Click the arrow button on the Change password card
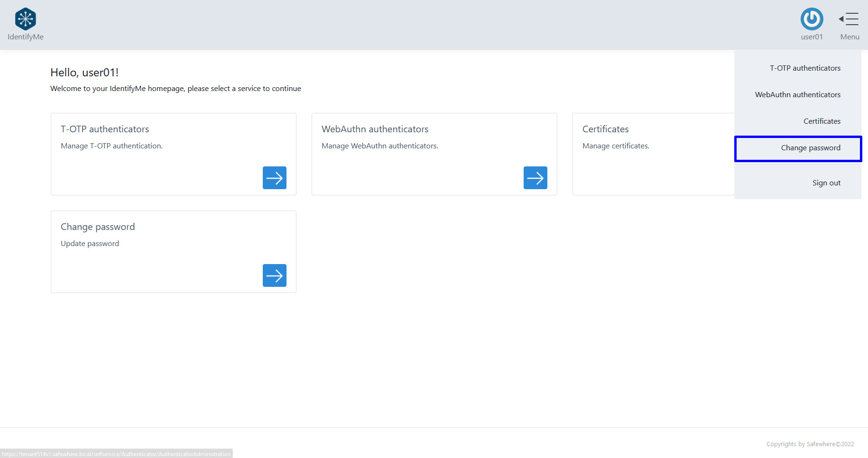This screenshot has width=868, height=458. [x=274, y=275]
